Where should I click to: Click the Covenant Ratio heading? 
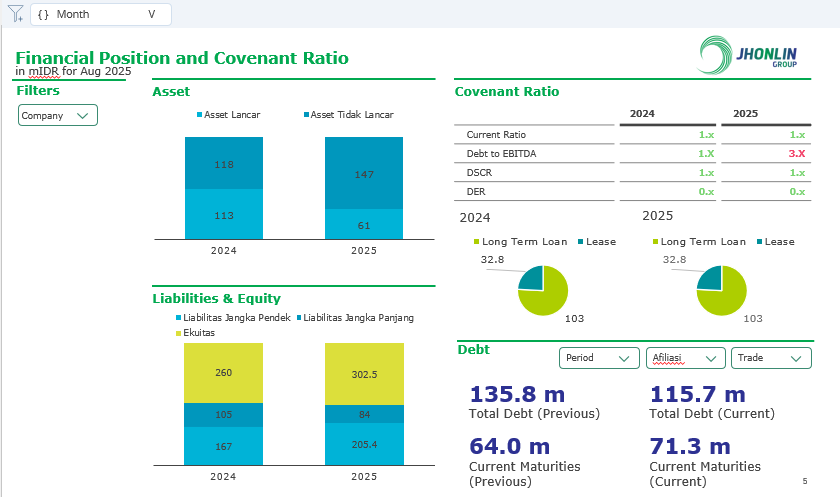[507, 92]
